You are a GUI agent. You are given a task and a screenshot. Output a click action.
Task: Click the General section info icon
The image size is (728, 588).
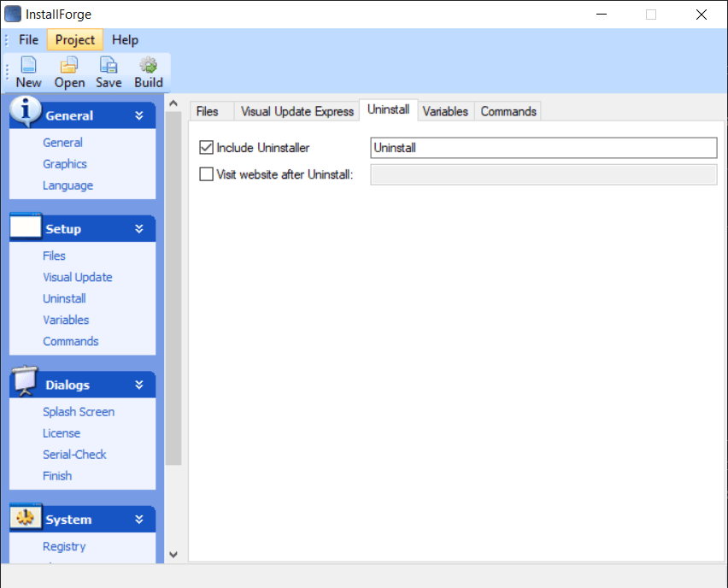click(x=25, y=110)
